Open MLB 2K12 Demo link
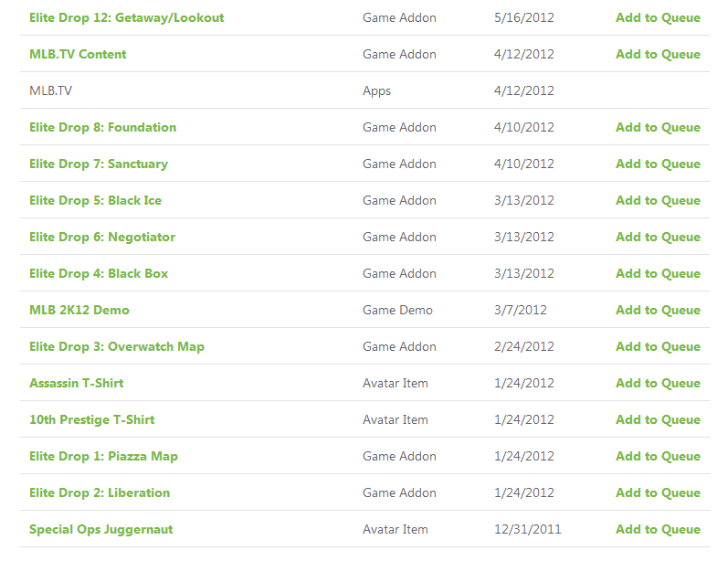This screenshot has width=728, height=561. tap(79, 311)
